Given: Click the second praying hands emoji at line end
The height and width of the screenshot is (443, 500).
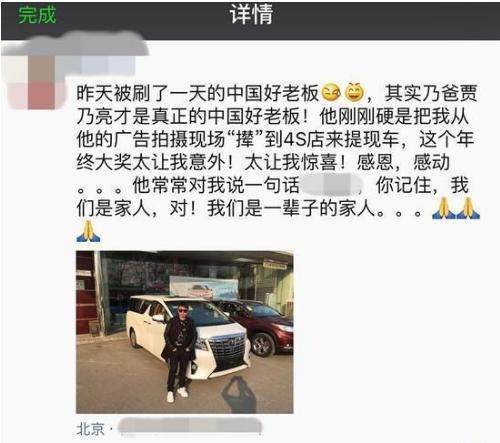Looking at the screenshot, I should tap(468, 208).
